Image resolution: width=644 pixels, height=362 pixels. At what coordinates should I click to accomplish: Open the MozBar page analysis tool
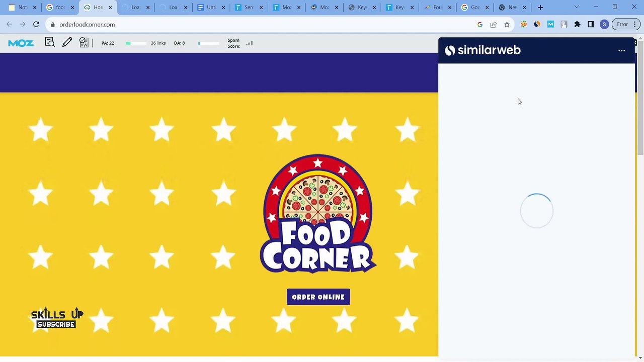point(50,43)
